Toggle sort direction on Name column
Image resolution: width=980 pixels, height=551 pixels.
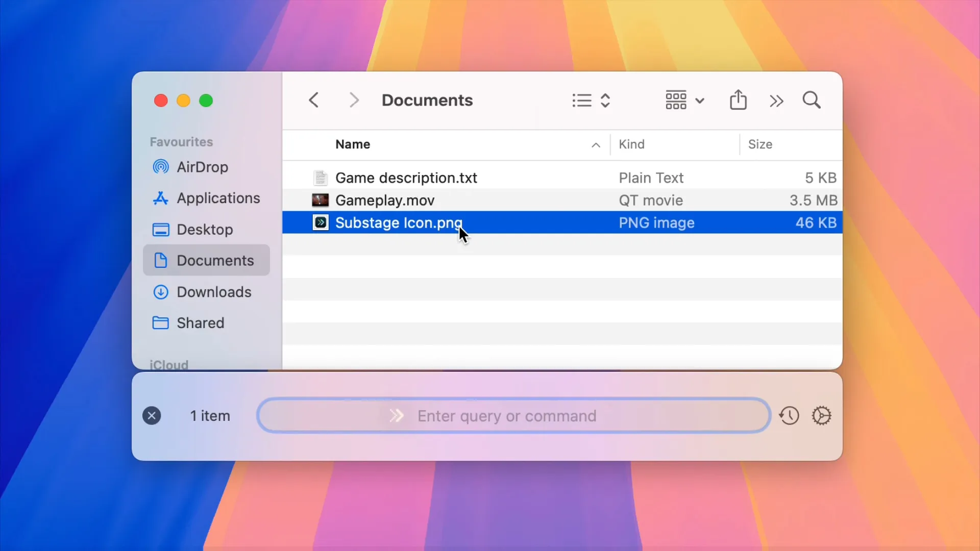[595, 145]
